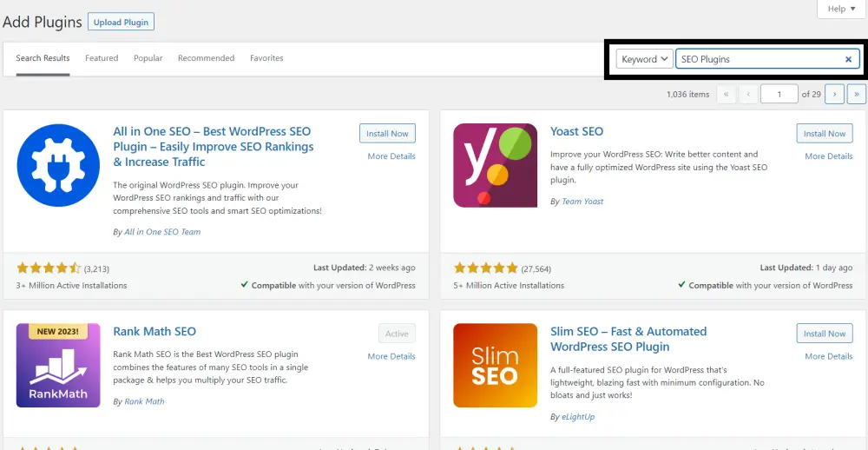Click the Slim SEO plugin logo

pos(495,365)
